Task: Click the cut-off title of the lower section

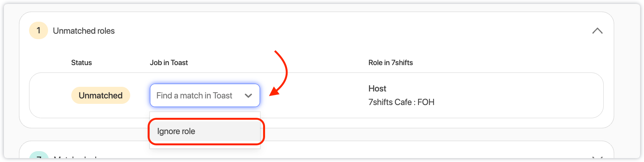Action: pos(76,157)
